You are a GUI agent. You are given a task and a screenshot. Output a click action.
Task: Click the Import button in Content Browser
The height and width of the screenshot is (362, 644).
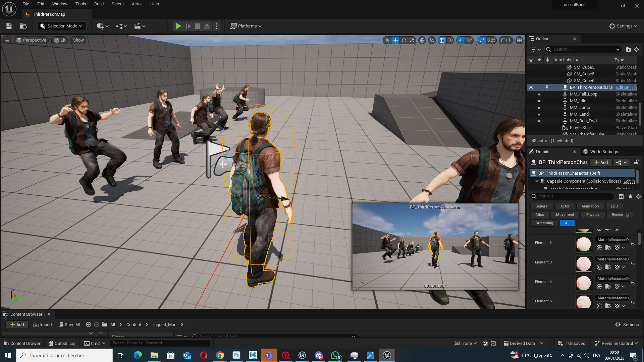coord(43,324)
